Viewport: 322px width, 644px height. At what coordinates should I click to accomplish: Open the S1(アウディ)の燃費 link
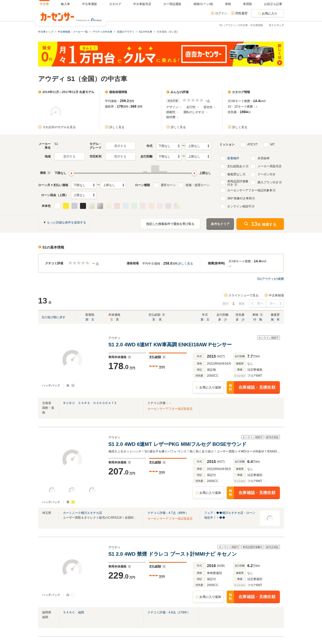[270, 279]
